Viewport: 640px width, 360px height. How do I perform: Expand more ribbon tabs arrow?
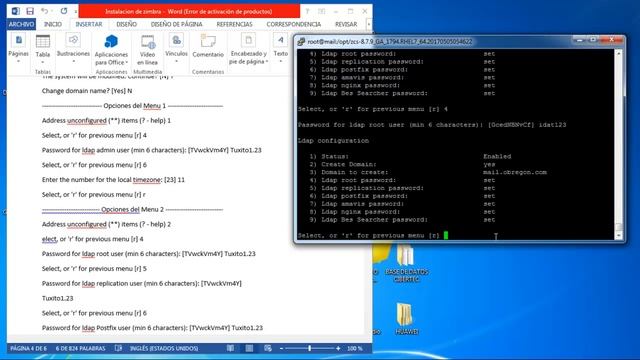pos(369,24)
